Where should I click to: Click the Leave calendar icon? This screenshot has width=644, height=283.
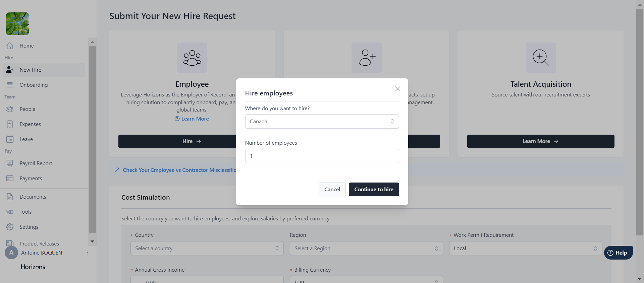click(x=10, y=139)
